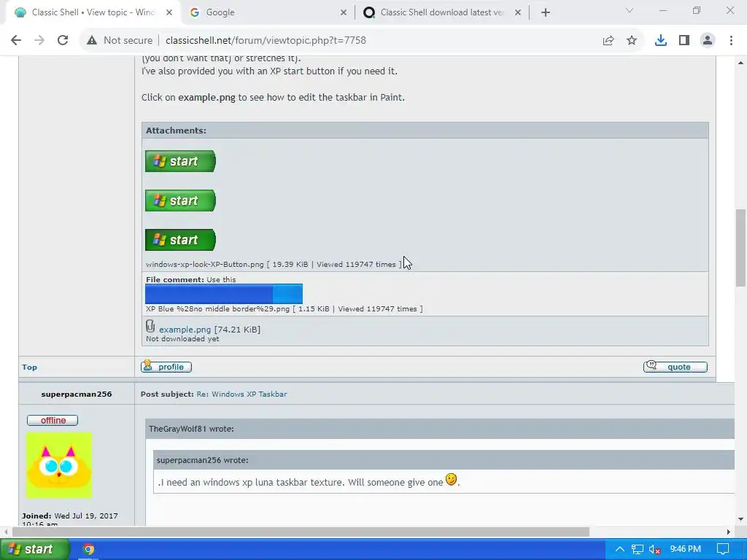Share this page via share icon

point(608,41)
